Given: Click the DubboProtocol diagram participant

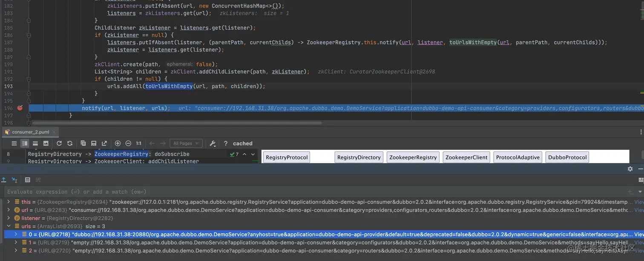Looking at the screenshot, I should (567, 157).
